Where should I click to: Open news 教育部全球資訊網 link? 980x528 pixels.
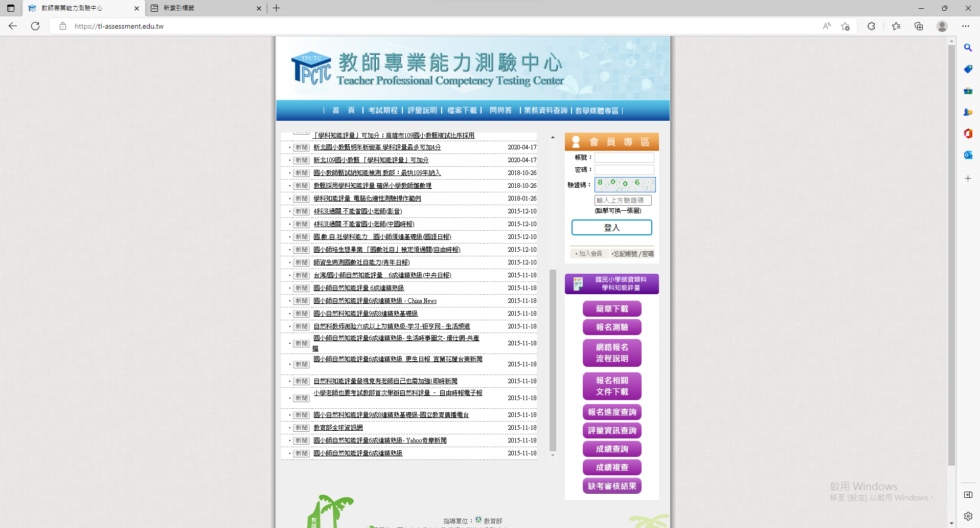coord(338,428)
